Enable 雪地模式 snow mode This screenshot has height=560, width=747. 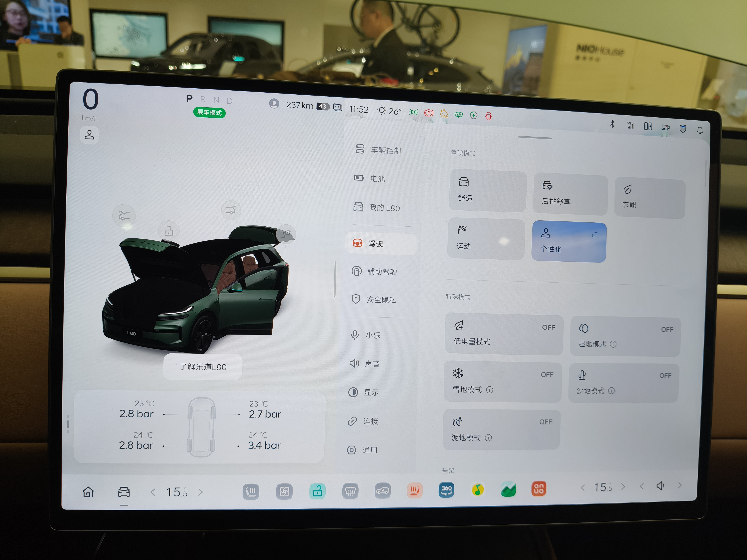pos(502,382)
